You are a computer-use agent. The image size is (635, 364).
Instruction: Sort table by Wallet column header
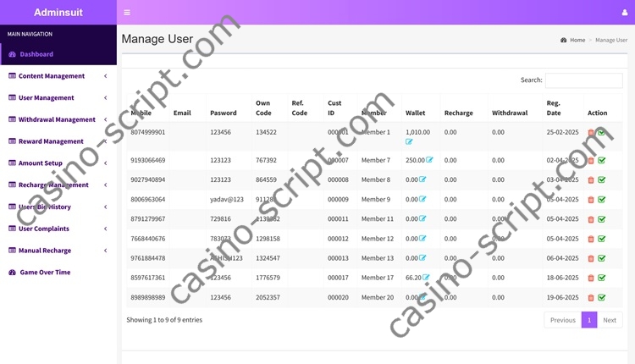click(x=416, y=113)
